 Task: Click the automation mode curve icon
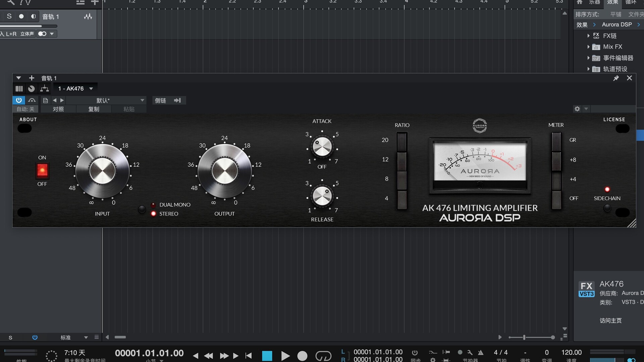click(32, 100)
